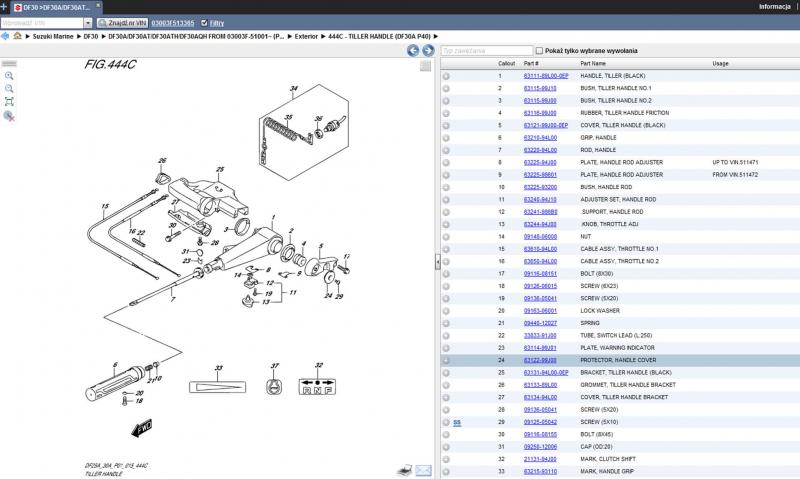Open the VIN input dropdown arrow

tap(88, 22)
